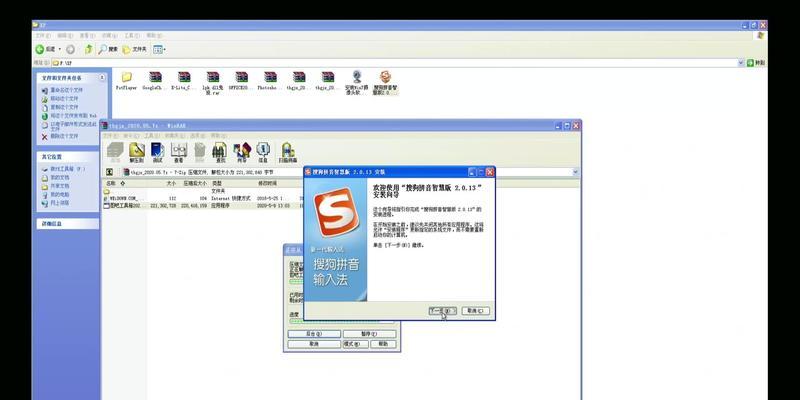This screenshot has width=800, height=400.
Task: Click Explorer Up folder icon
Action: (x=89, y=49)
